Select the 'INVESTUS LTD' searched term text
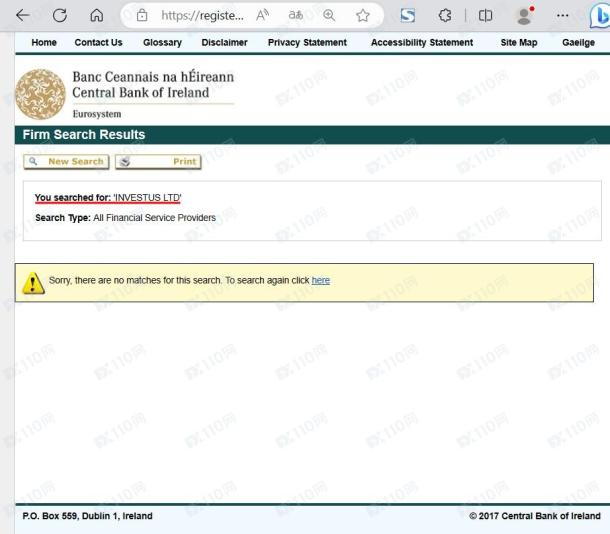The width and height of the screenshot is (610, 534). click(x=147, y=198)
